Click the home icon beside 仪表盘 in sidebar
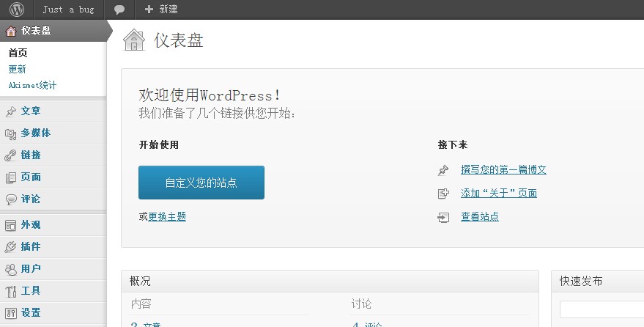644x327 pixels. tap(11, 31)
